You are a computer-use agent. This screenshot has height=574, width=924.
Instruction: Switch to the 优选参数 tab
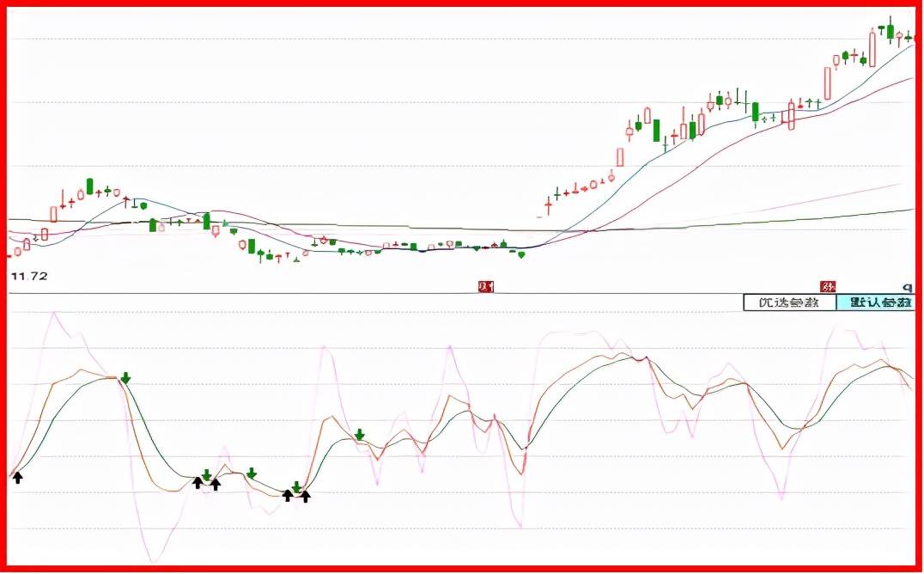coord(790,302)
